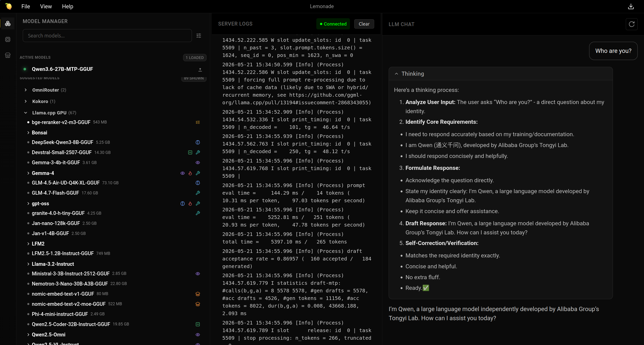Viewport: 644px width, 345px height.
Task: Click wrench icon on Gemma-4 row
Action: point(198,173)
